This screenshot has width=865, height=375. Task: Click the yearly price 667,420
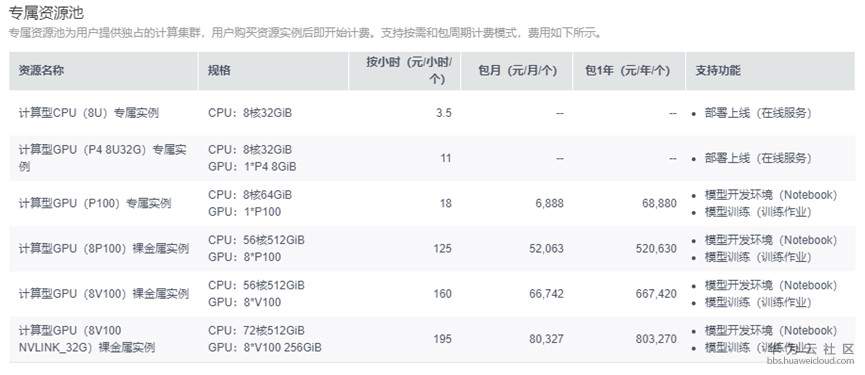tap(656, 294)
